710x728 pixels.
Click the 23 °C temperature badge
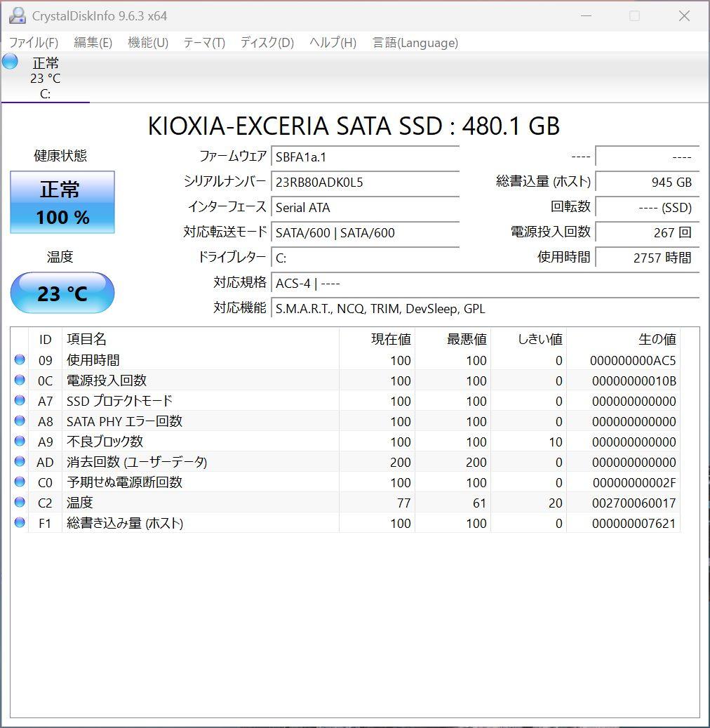62,293
